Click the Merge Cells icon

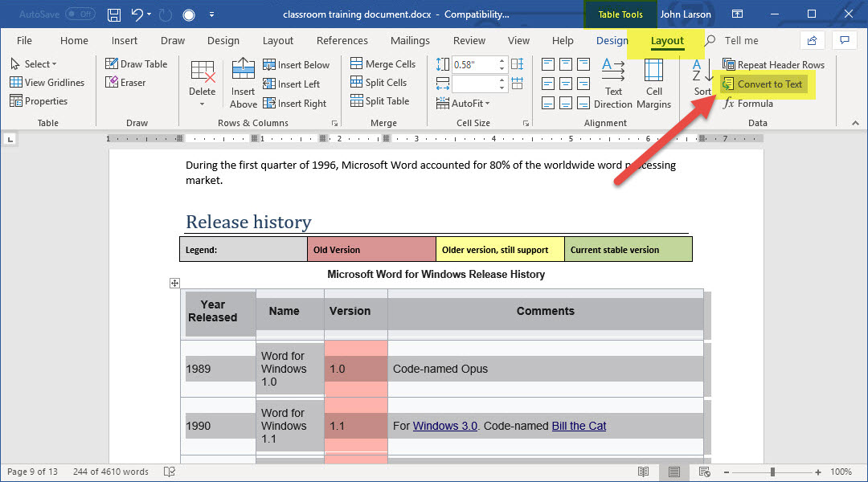[x=383, y=64]
